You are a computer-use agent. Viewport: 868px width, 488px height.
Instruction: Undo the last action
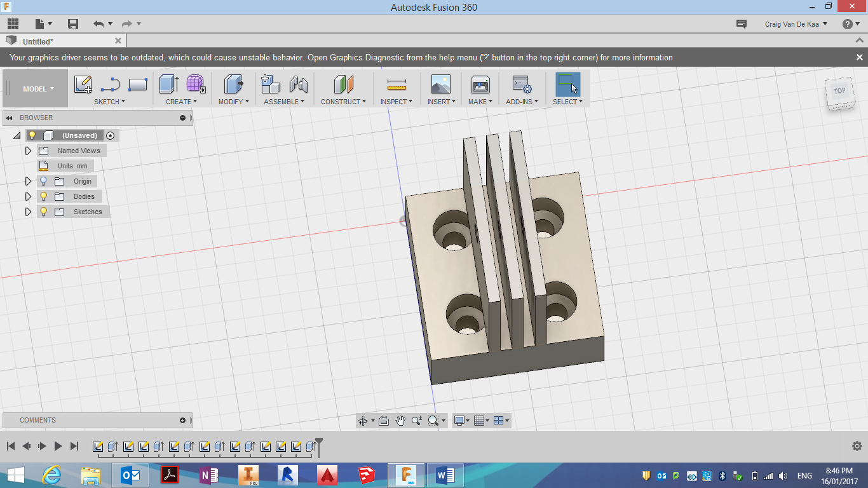(98, 24)
